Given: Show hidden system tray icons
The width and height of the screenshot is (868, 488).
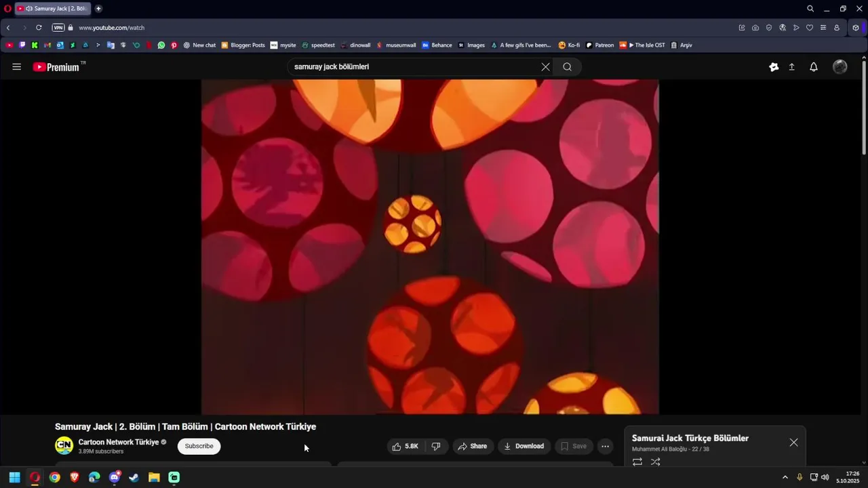Looking at the screenshot, I should (785, 477).
